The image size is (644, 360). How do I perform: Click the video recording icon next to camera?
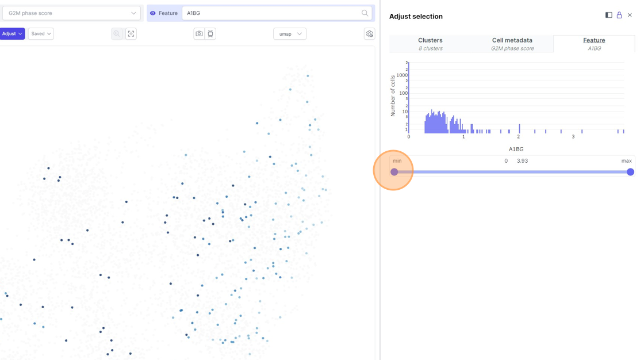pyautogui.click(x=210, y=34)
